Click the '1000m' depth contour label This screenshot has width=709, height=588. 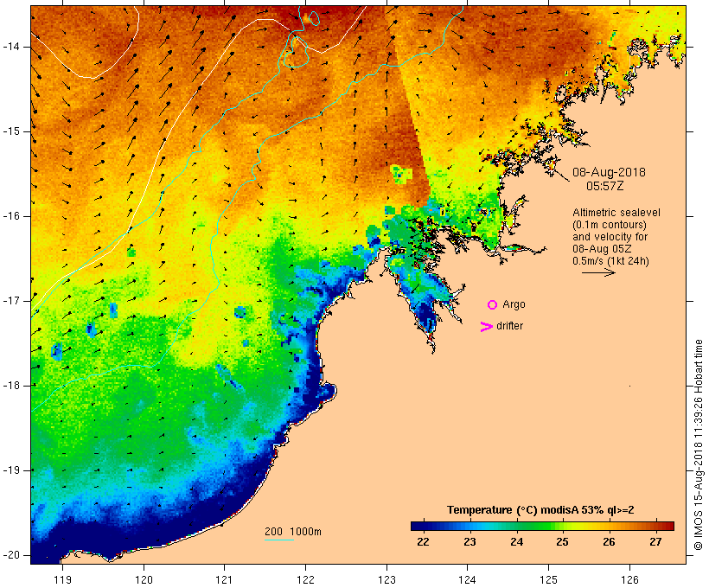coord(306,532)
